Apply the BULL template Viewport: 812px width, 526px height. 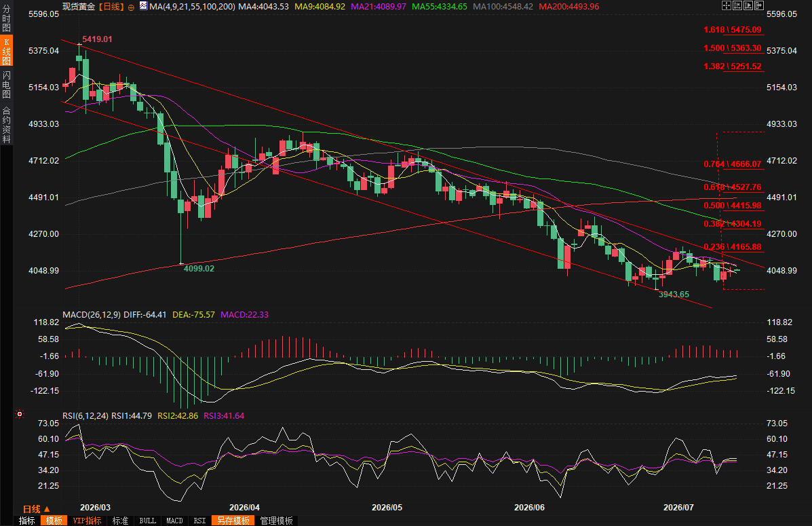(148, 521)
